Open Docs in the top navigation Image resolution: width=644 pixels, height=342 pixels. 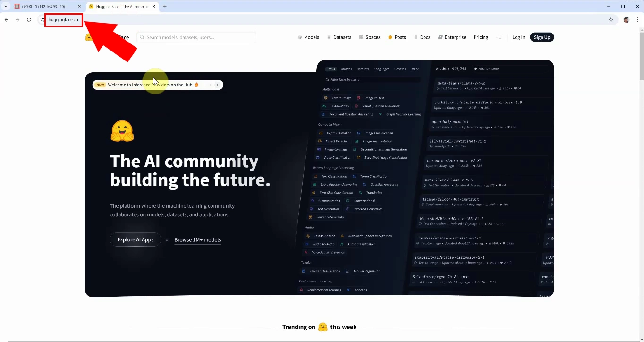tap(422, 37)
